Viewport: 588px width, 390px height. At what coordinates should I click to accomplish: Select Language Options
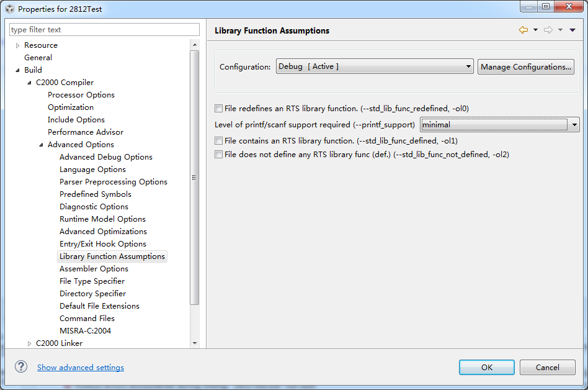(x=92, y=170)
